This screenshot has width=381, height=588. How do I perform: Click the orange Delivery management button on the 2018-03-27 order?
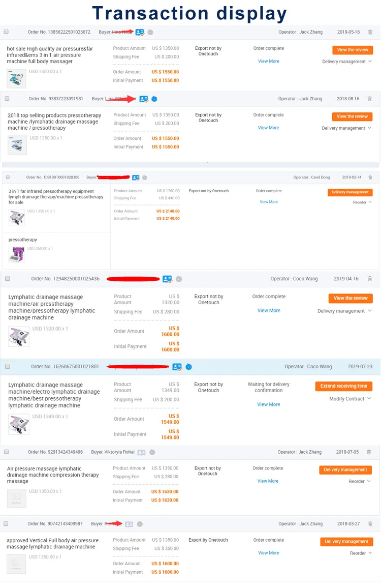click(346, 542)
